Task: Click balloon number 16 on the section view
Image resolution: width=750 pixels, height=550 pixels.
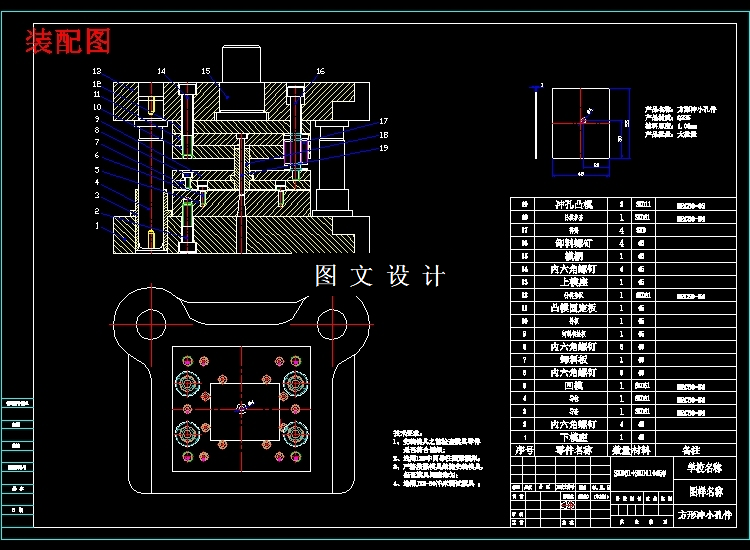Action: coord(320,71)
